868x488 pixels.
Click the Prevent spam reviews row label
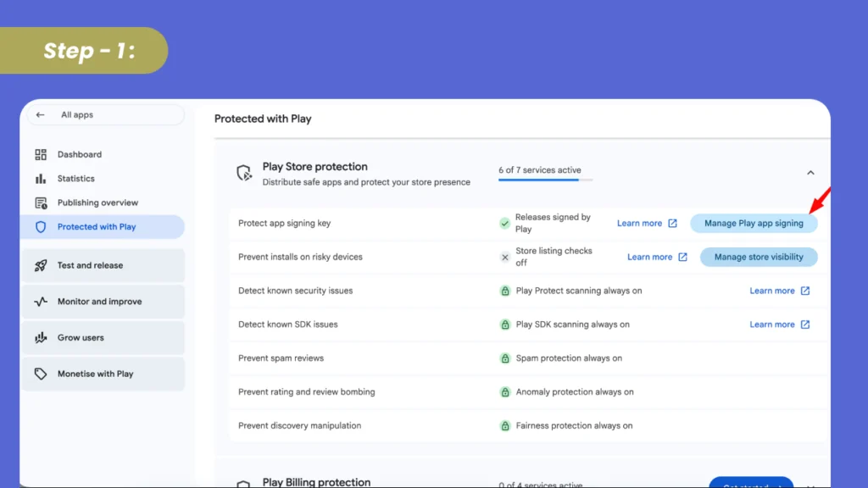coord(281,358)
